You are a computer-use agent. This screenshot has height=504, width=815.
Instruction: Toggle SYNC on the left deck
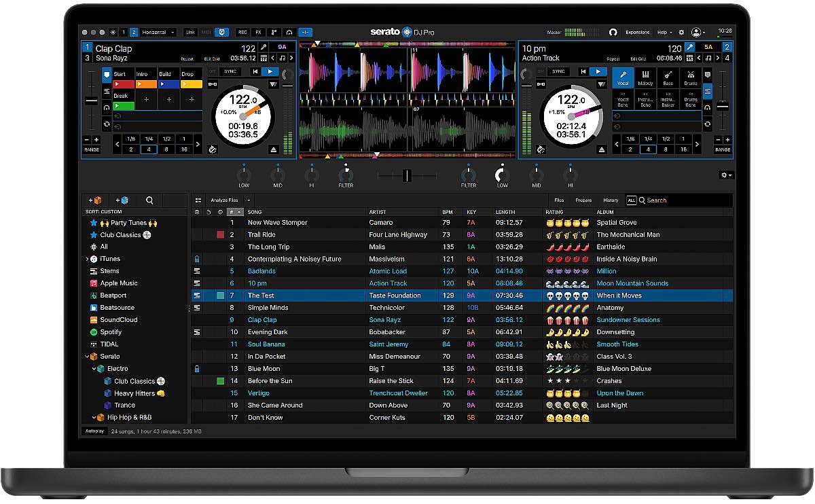click(x=230, y=71)
